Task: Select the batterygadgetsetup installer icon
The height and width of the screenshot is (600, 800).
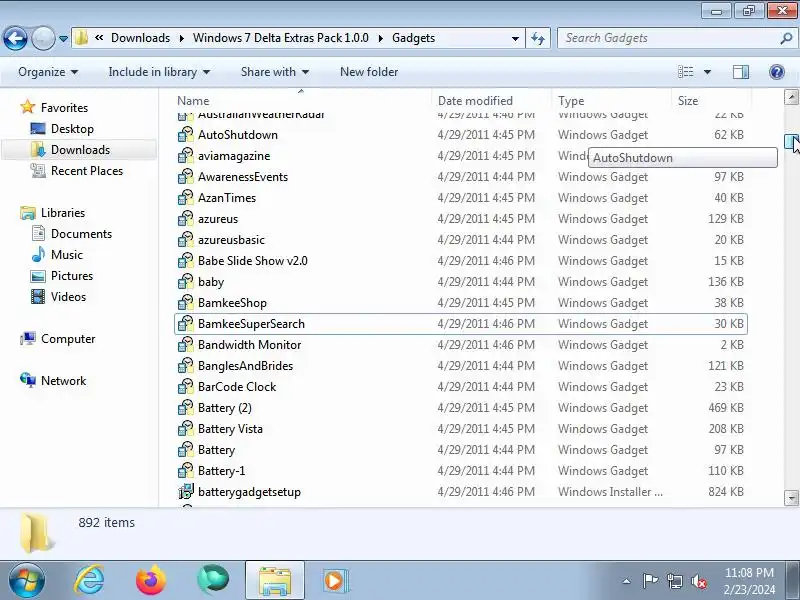Action: [x=186, y=491]
